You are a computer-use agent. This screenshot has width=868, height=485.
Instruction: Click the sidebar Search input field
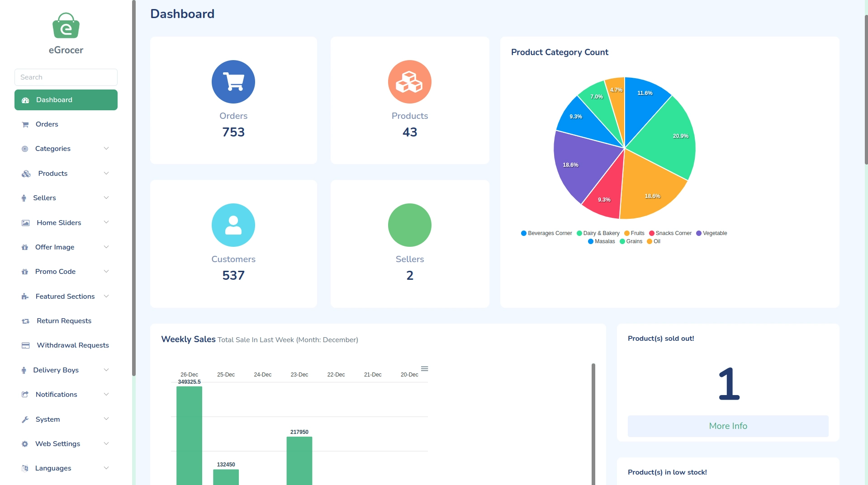click(x=66, y=77)
